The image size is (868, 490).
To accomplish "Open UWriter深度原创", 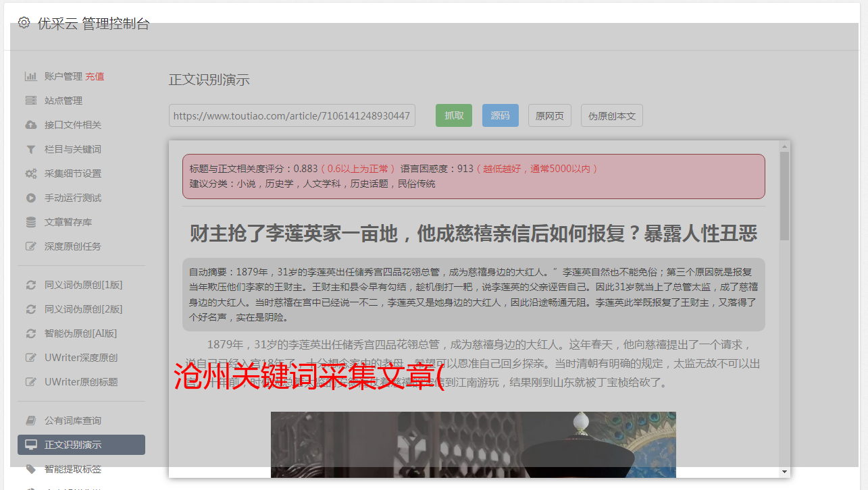I will (81, 358).
